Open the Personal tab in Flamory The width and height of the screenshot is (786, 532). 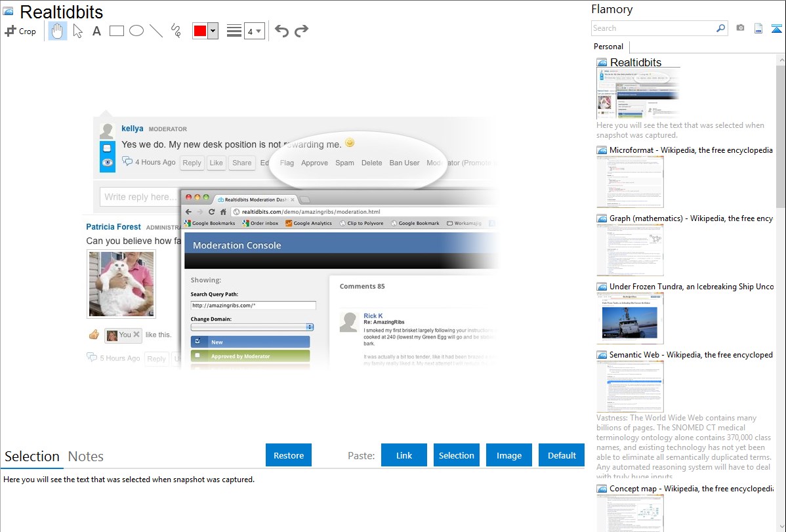608,47
